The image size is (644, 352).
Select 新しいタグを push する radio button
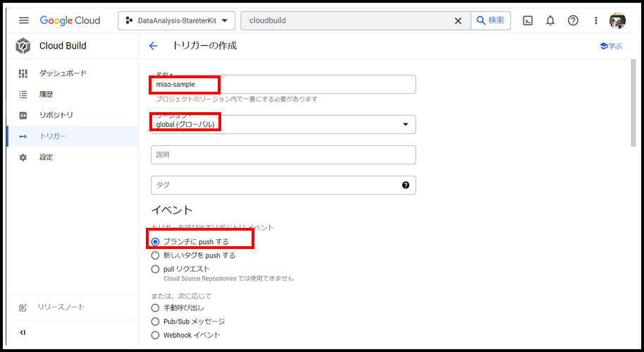tap(156, 255)
